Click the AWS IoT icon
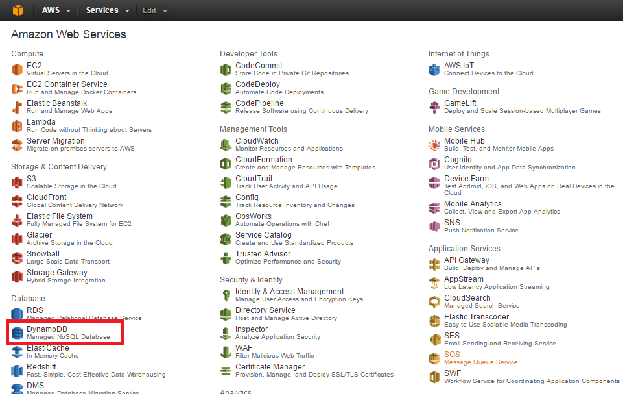Viewport: 623px width, 394px height. tap(434, 70)
